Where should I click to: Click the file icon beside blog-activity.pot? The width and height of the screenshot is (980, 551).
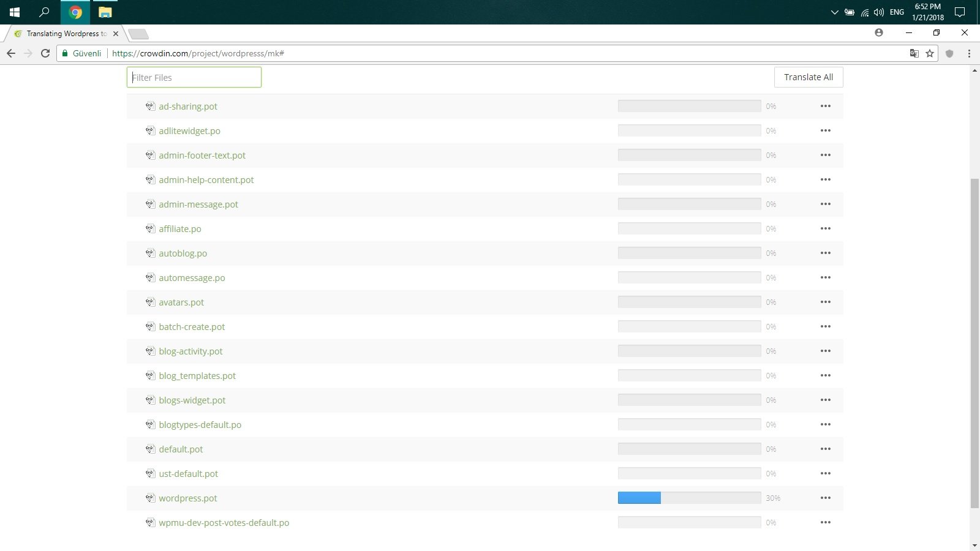[x=150, y=351]
